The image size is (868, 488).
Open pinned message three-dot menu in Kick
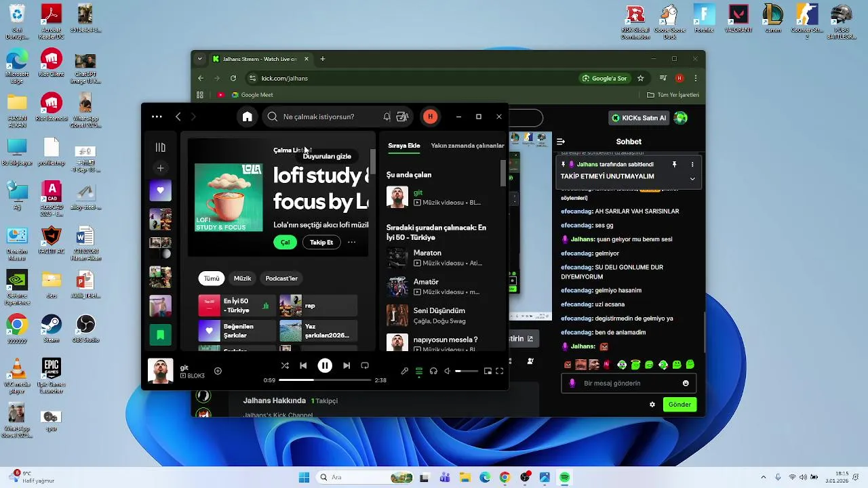pyautogui.click(x=692, y=164)
